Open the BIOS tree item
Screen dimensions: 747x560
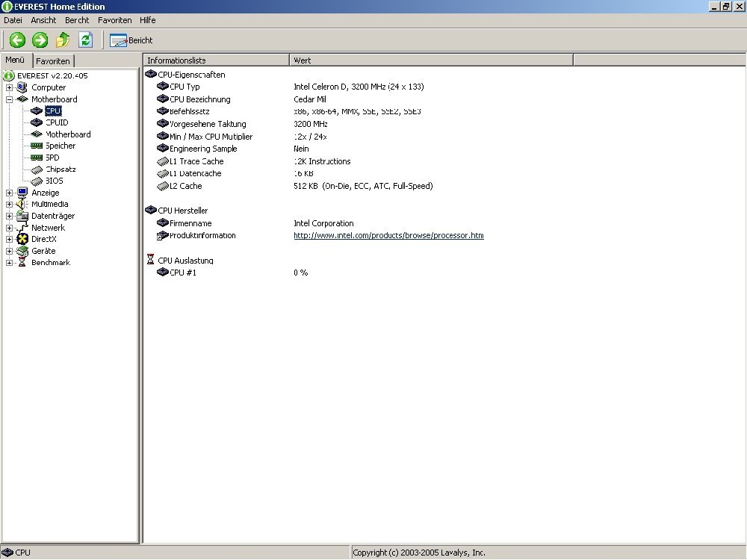(55, 181)
